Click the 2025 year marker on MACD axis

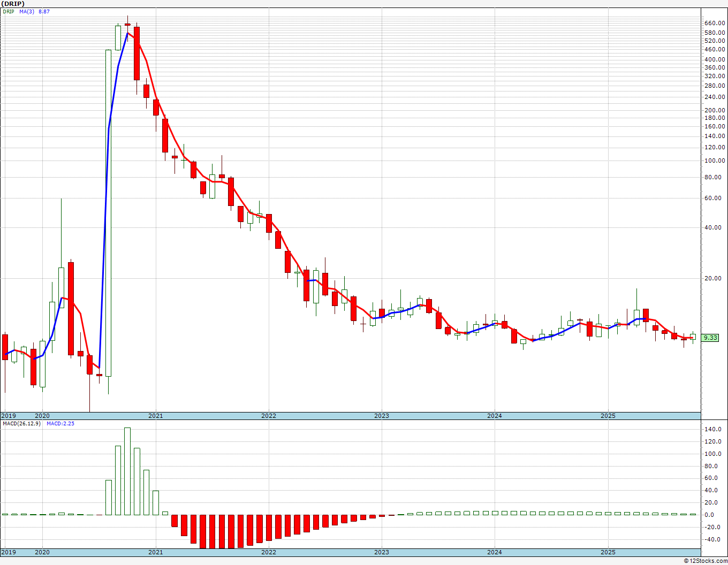point(608,552)
